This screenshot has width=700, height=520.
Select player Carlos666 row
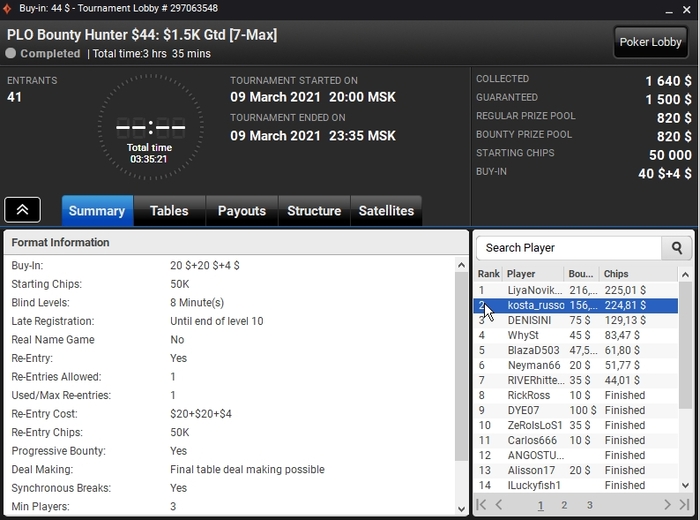click(576, 440)
